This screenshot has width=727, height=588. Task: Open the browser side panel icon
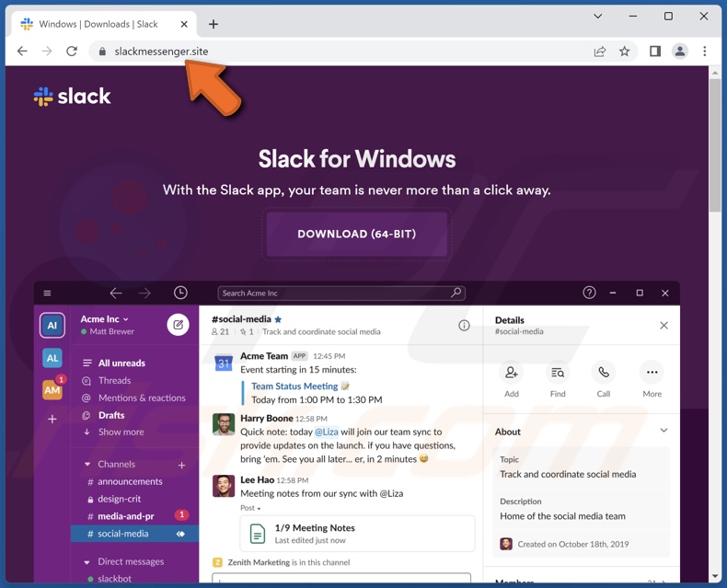tap(654, 51)
